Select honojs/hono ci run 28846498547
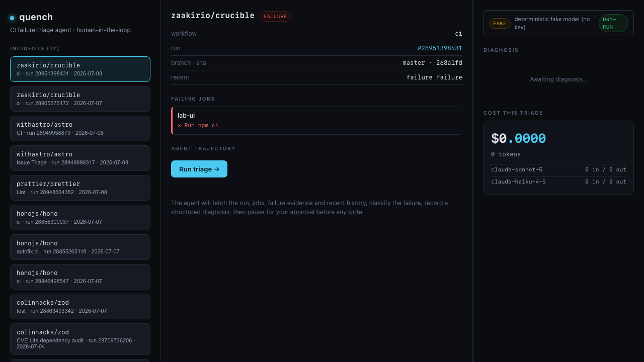Screen dimensions: 644x362 click(80, 277)
